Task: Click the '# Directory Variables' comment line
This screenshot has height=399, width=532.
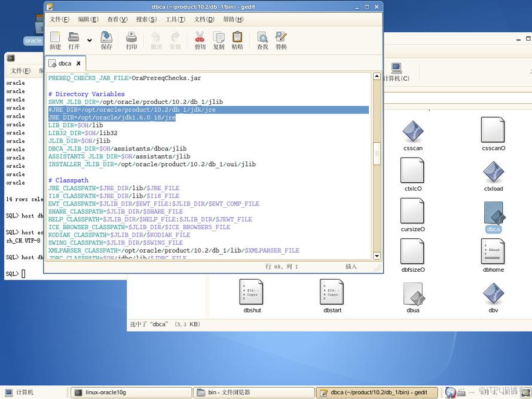Action: [87, 94]
